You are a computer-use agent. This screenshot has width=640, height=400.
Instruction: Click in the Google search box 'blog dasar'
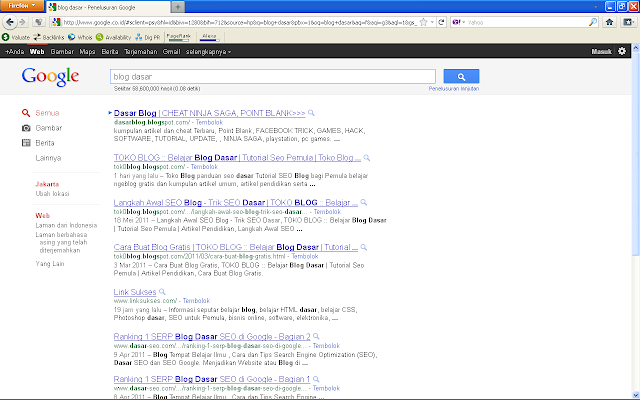(x=273, y=76)
